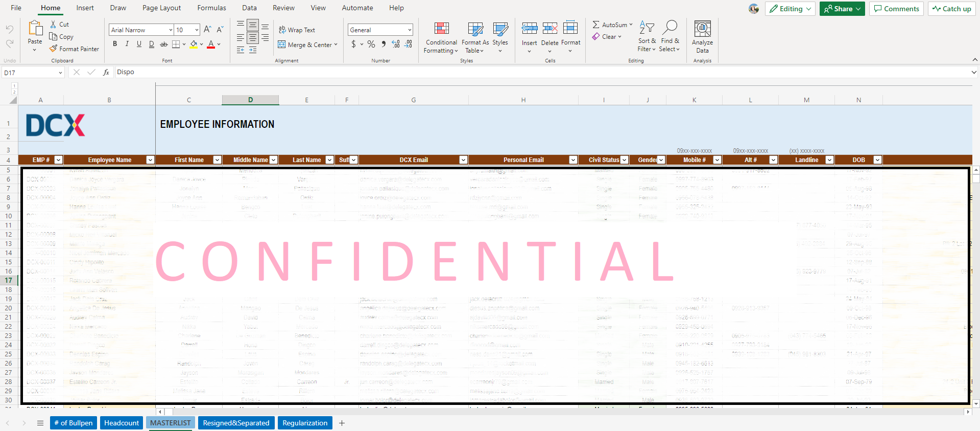This screenshot has width=980, height=431.
Task: Click the Conditional Formatting icon
Action: tap(442, 29)
